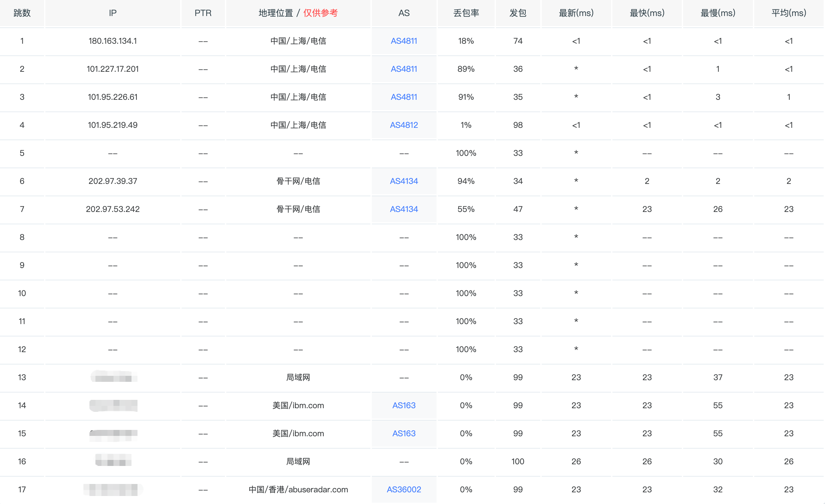825x504 pixels.
Task: Click the PTR column header
Action: [x=203, y=13]
